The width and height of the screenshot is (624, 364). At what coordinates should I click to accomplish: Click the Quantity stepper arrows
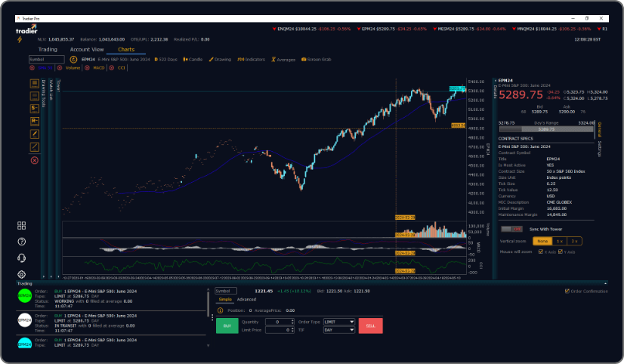point(292,322)
